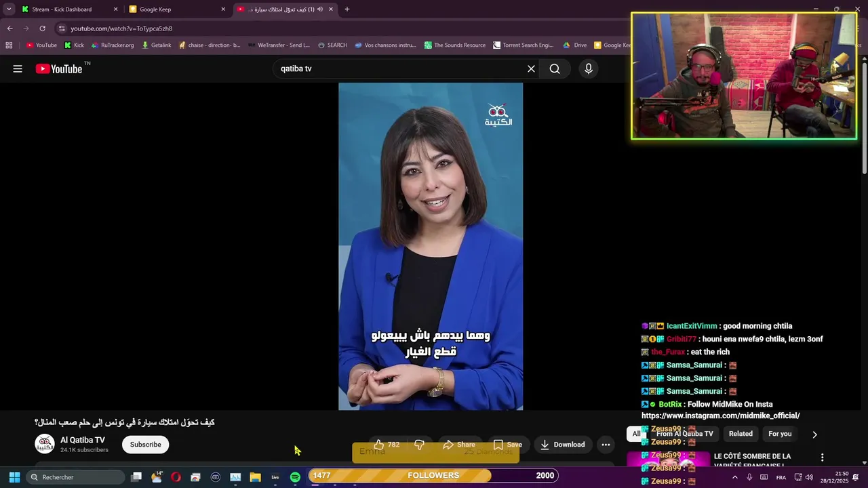Open Task View in the taskbar
This screenshot has height=488, width=868.
pos(136,477)
